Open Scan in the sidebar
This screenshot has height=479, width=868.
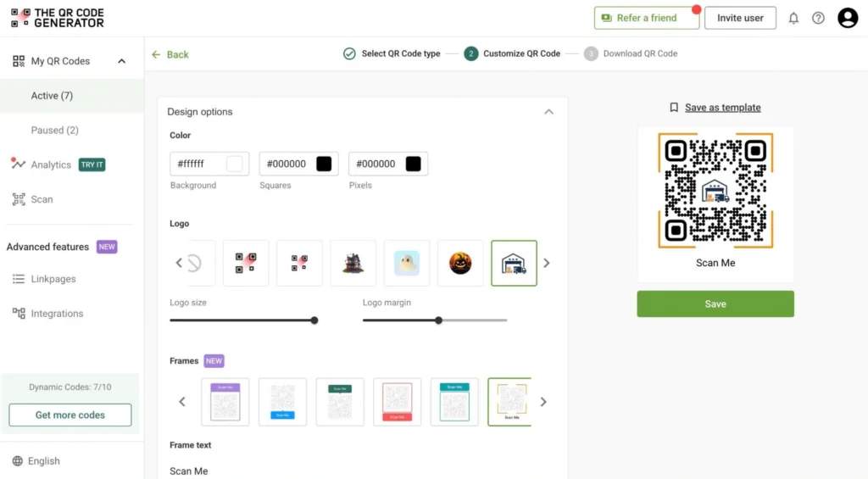pos(42,199)
